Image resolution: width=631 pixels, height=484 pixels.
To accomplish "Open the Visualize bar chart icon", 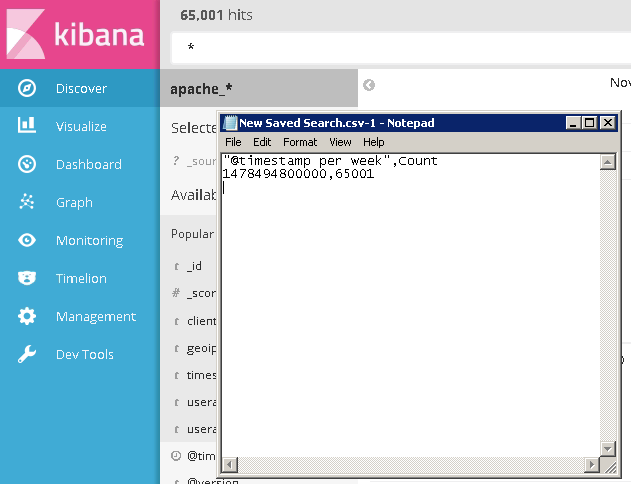I will coord(27,126).
